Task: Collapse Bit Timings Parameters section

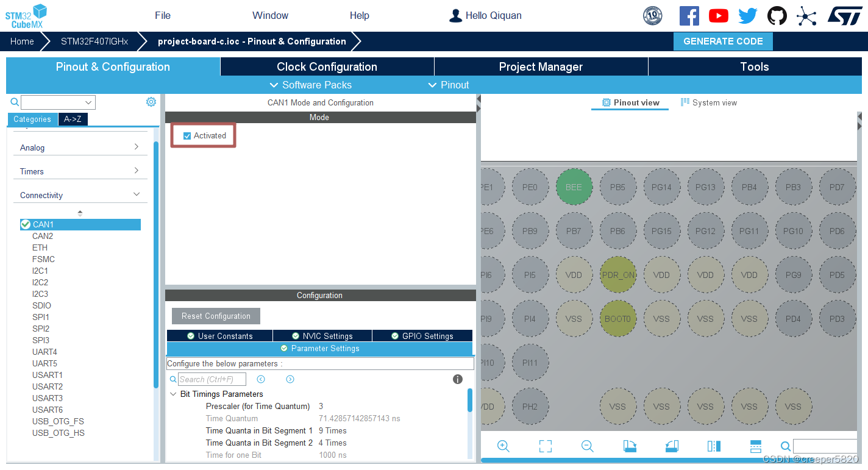Action: [173, 394]
